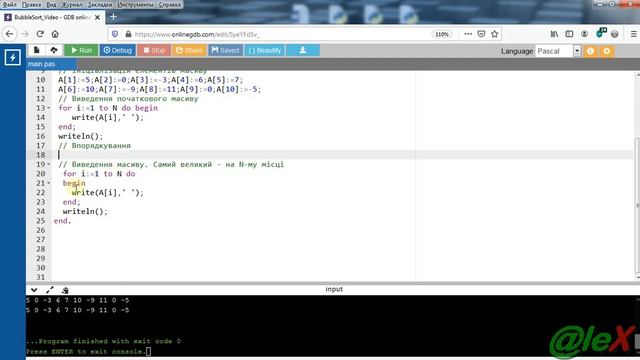Click the shield tracking protection icon
This screenshot has width=640, height=360.
pyautogui.click(x=115, y=34)
